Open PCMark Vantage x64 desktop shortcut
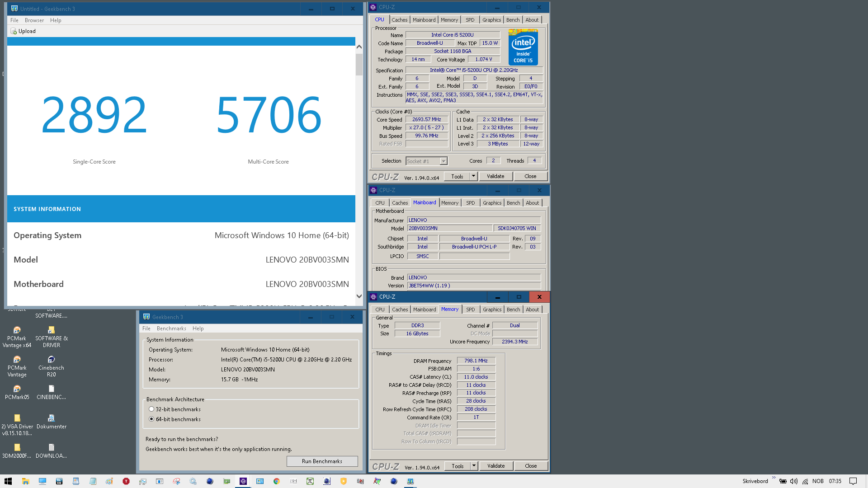 click(x=17, y=337)
